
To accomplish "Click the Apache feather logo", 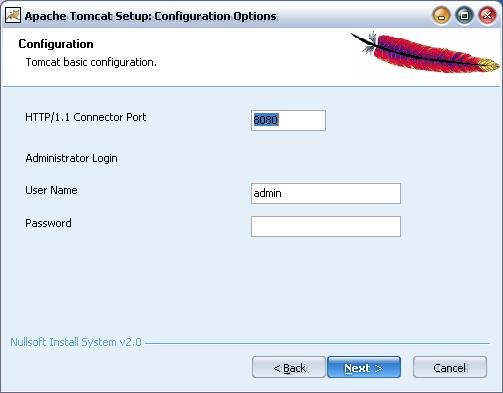I will point(426,52).
